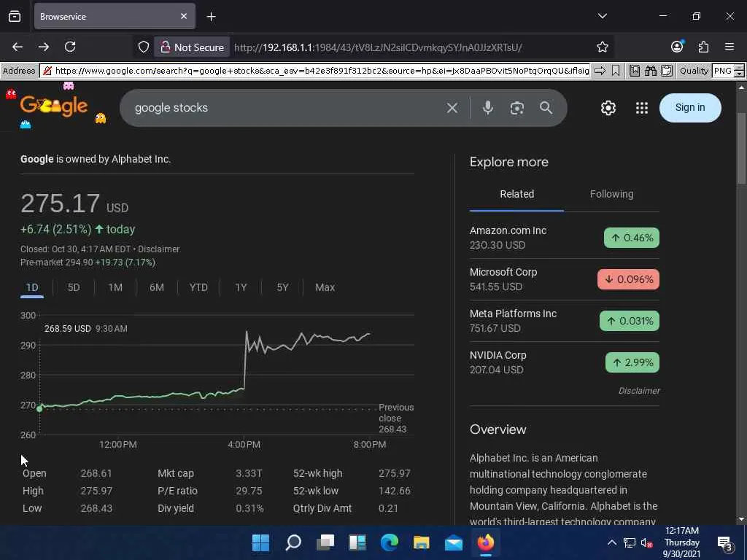747x560 pixels.
Task: Select the YTD chart range
Action: pyautogui.click(x=198, y=287)
